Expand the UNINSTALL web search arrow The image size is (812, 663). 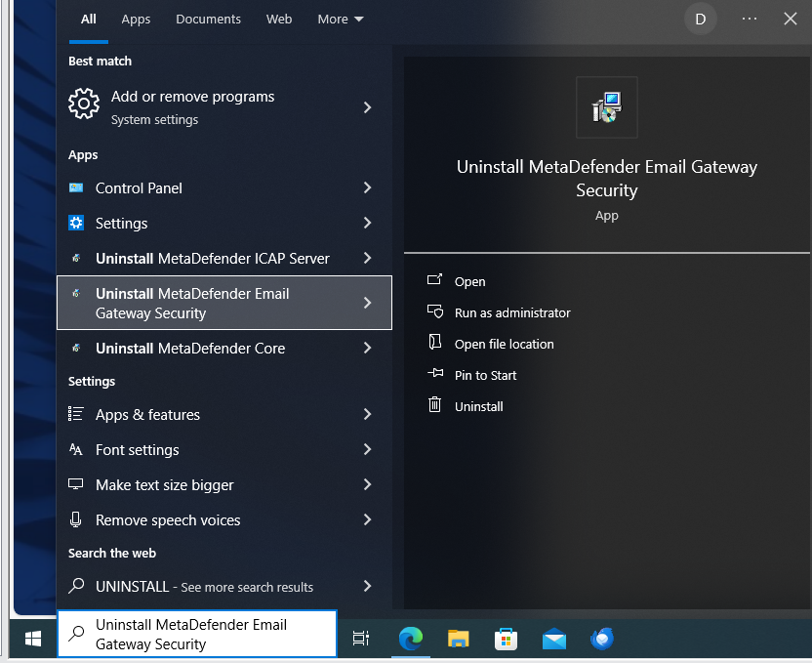coord(367,586)
